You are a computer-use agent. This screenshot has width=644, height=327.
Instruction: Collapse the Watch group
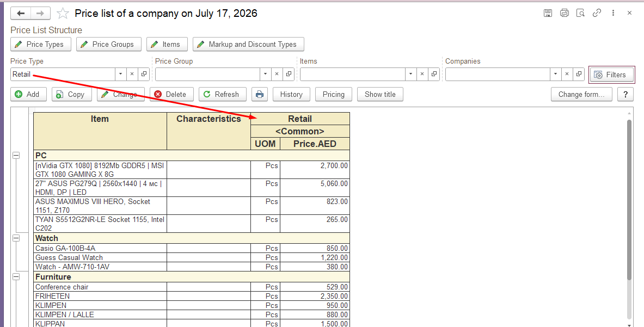16,238
